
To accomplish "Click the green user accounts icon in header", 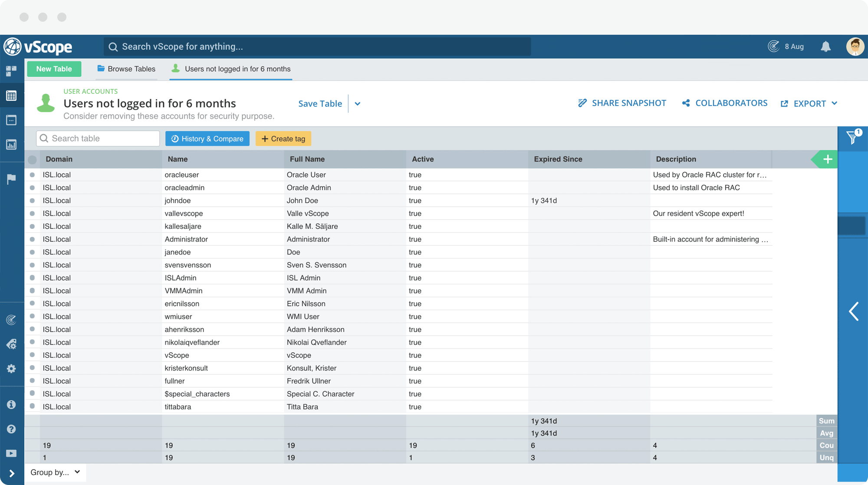I will 46,103.
